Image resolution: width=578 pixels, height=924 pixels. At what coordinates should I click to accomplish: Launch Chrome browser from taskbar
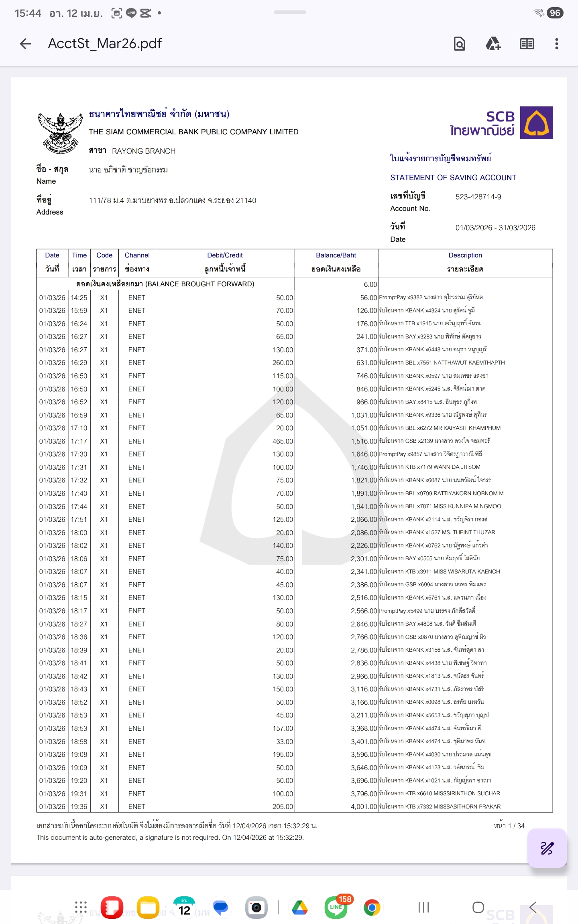(372, 907)
